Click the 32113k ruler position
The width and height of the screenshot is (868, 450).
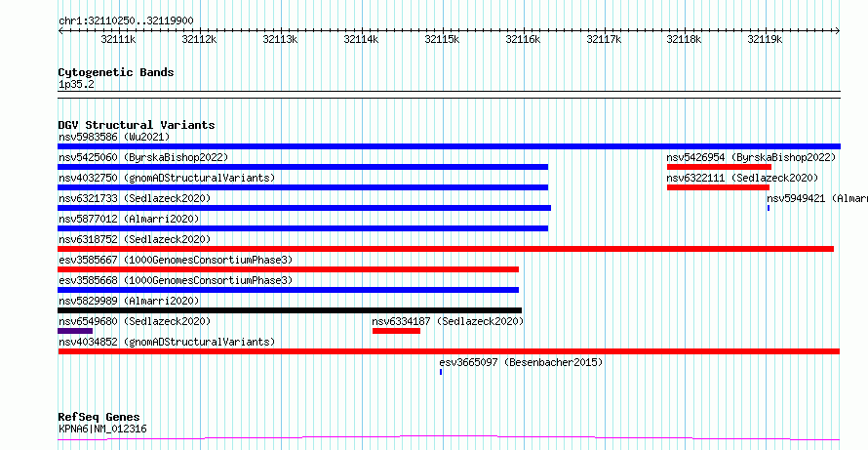pos(280,39)
